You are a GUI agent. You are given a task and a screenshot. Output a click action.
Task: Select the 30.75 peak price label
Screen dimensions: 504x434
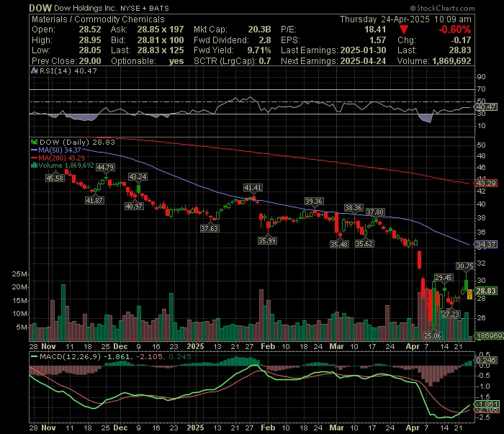click(465, 266)
